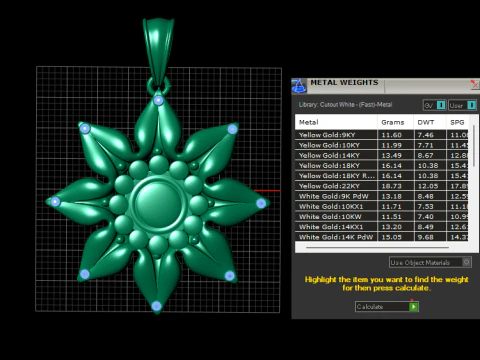The image size is (480, 360).
Task: Select the Yellow Gold:10KY row
Action: pos(382,145)
